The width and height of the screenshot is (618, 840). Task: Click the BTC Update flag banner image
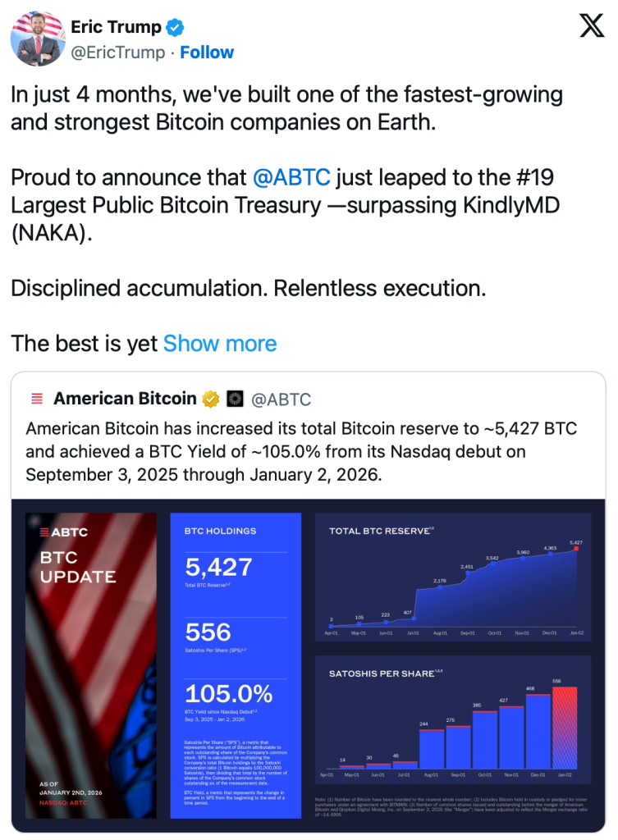coord(90,664)
